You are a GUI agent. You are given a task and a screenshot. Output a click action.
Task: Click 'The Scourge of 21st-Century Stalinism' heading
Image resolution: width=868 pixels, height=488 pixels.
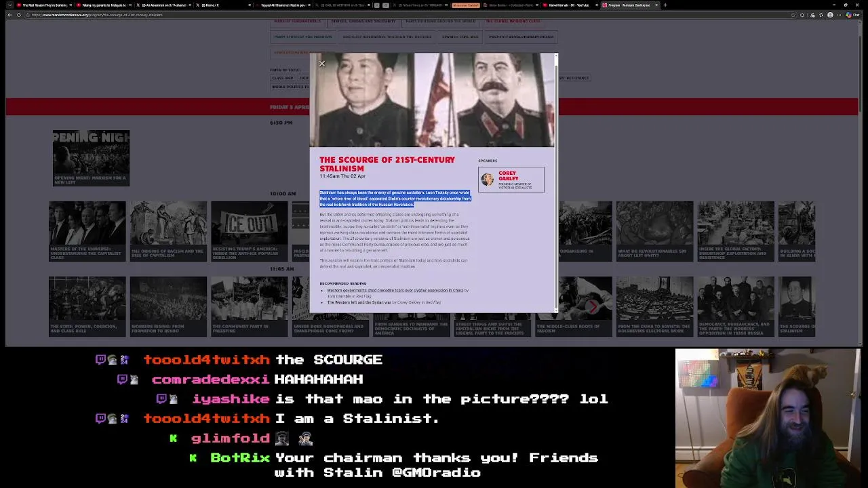(387, 164)
